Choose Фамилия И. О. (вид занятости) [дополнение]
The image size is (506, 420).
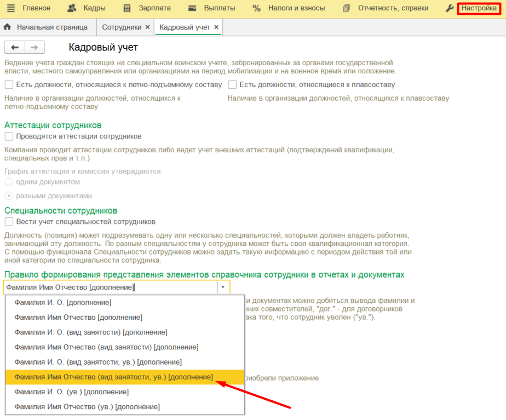(125, 332)
